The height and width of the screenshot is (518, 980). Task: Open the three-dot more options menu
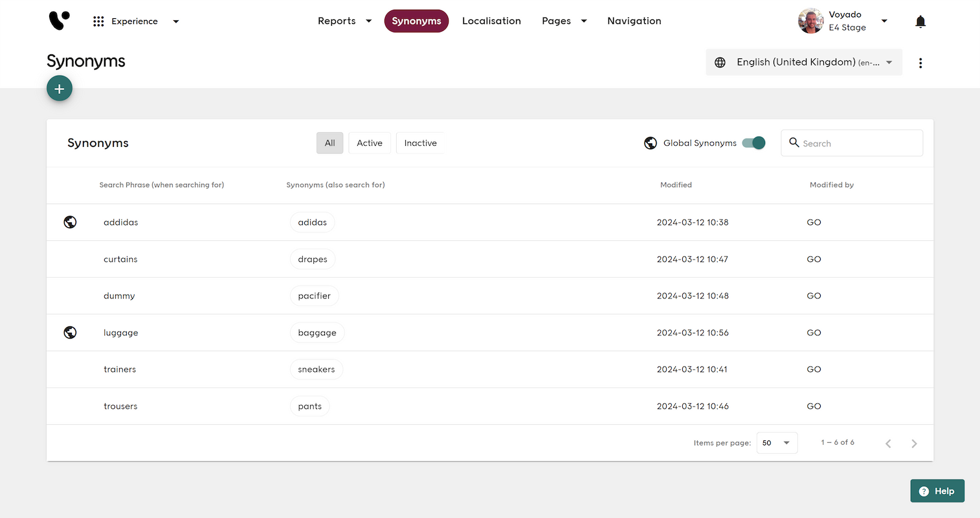pos(920,63)
